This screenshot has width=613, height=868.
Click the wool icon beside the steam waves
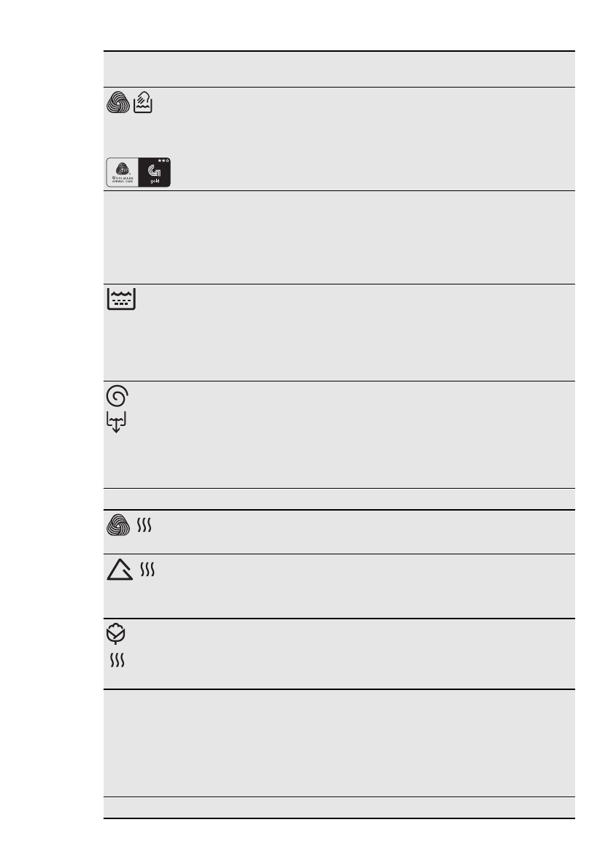[118, 526]
